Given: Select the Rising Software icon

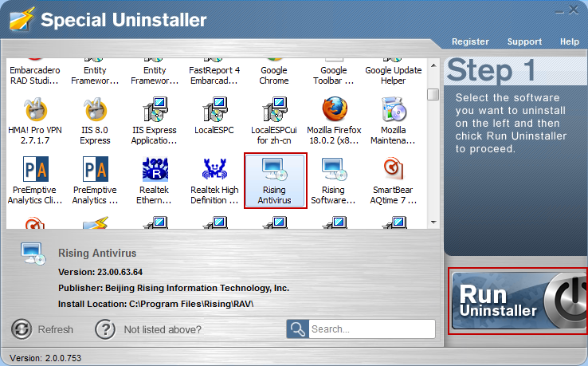Looking at the screenshot, I should pos(334,169).
